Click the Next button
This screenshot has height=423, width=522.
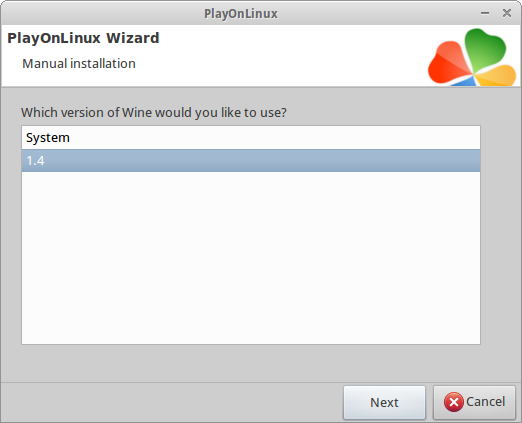click(x=384, y=402)
